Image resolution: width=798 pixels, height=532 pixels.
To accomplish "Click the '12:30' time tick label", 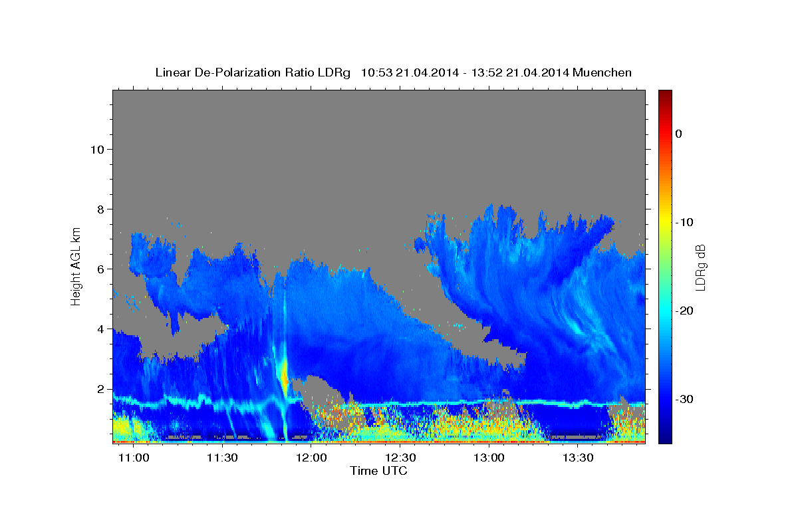I will coord(400,458).
